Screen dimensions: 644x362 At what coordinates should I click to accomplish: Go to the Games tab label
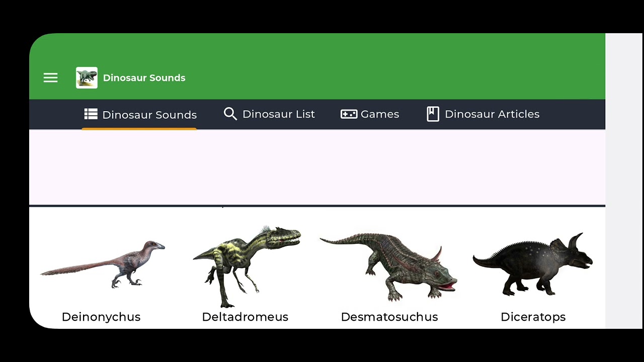[380, 114]
